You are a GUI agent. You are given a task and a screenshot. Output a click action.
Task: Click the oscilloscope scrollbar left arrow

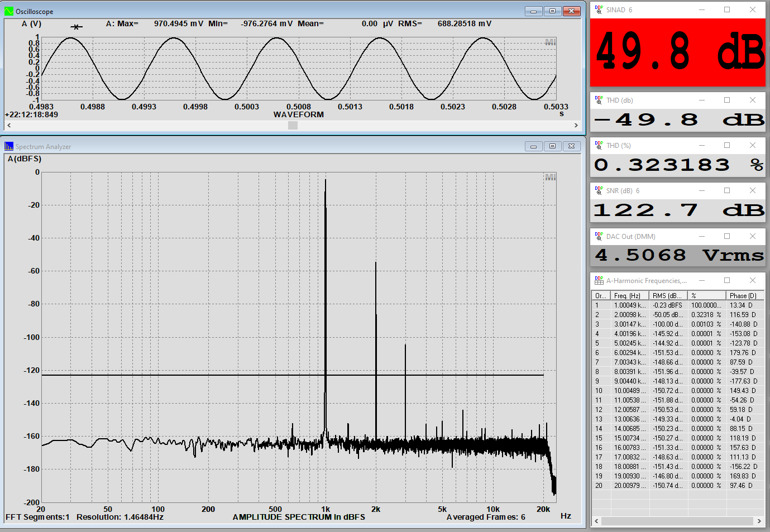click(9, 126)
